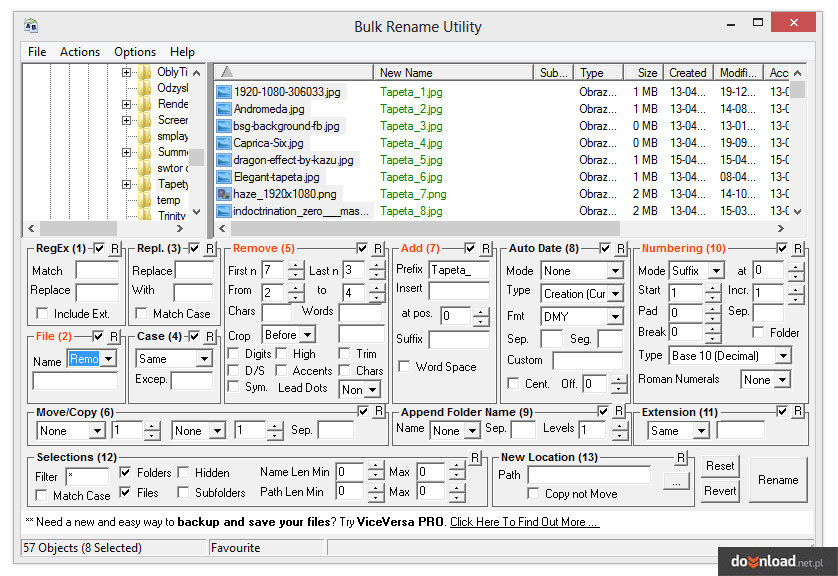The height and width of the screenshot is (576, 838).
Task: Click the temp folder icon
Action: 144,200
